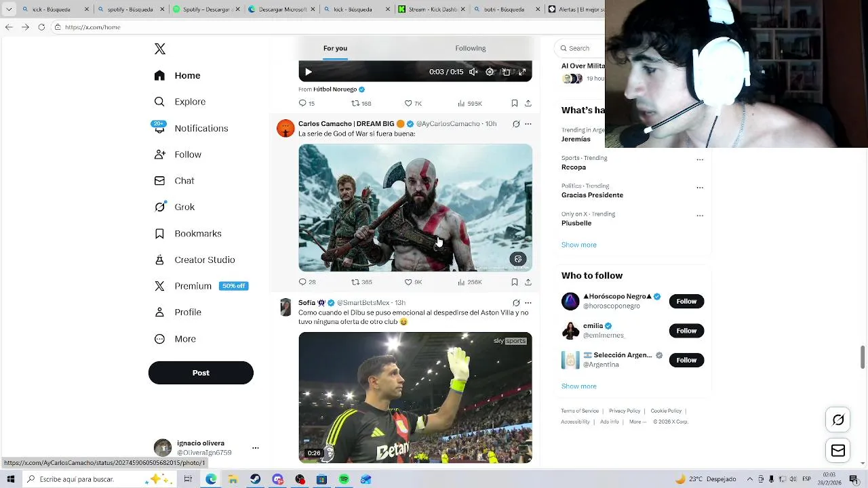868x488 pixels.
Task: Bookmark the Fútbol Noruego post
Action: (515, 103)
